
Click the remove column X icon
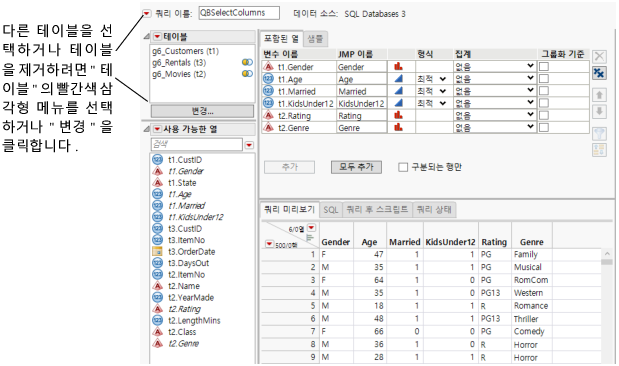point(599,56)
